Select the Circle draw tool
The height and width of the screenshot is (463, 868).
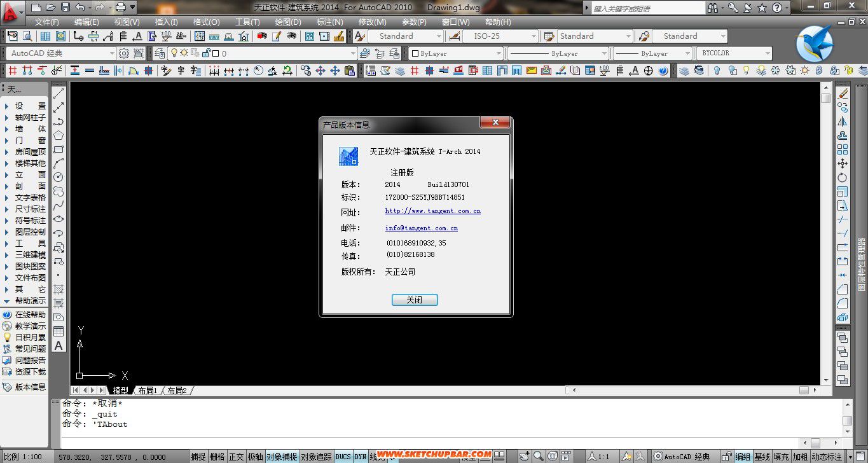click(x=59, y=177)
